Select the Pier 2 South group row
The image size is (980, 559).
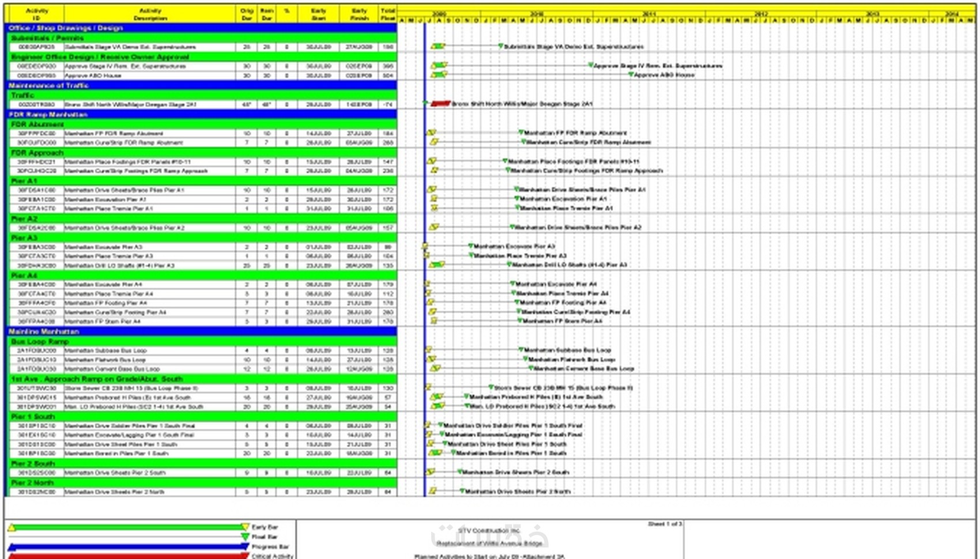pos(202,463)
